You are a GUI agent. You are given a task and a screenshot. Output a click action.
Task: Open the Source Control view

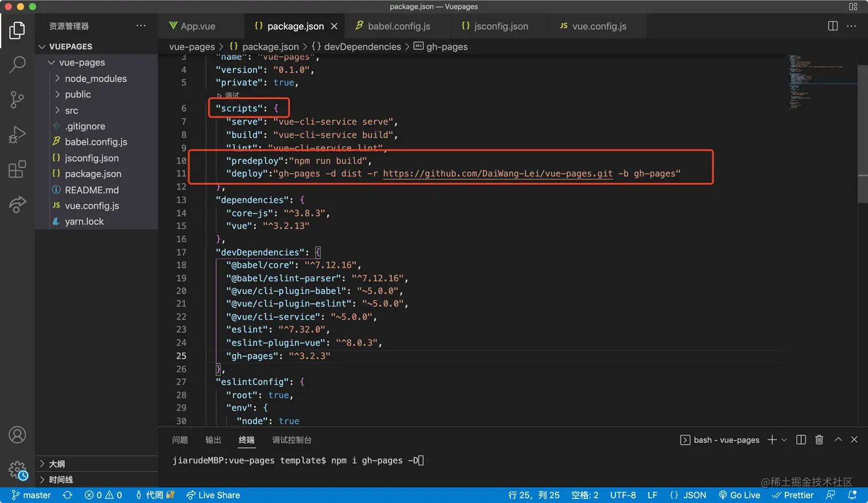tap(17, 100)
